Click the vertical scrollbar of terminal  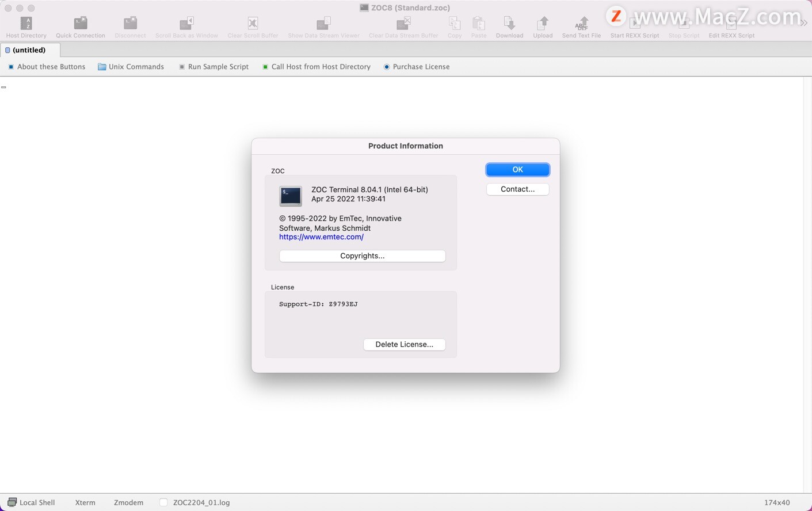[807, 284]
